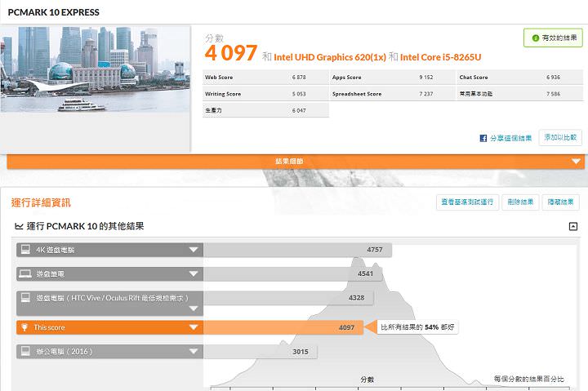This screenshot has height=391, width=588.
Task: Click the chart icon beside the PCMARK 10 other results heading
Action: tap(19, 226)
